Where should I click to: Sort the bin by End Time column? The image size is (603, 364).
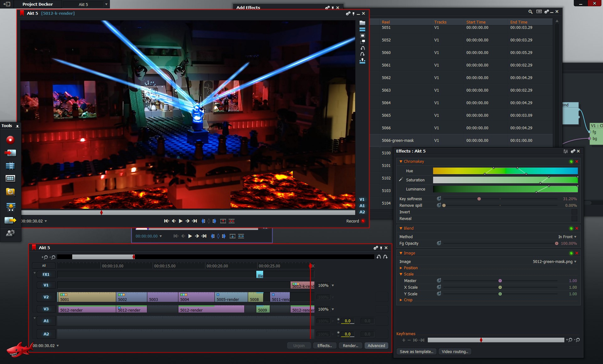pos(519,22)
